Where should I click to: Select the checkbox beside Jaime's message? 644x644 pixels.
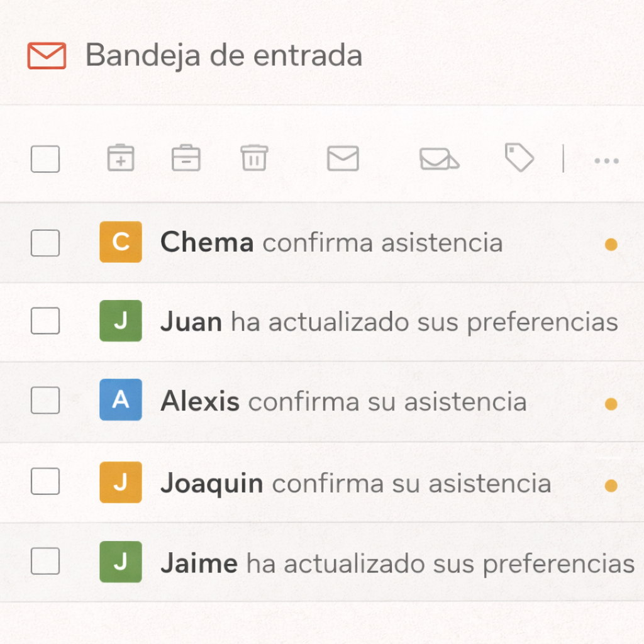(x=45, y=562)
